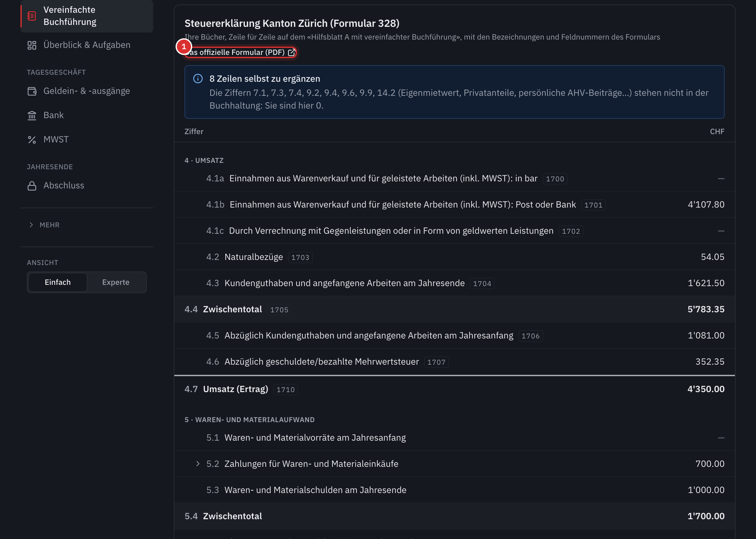This screenshot has height=539, width=756.
Task: Click field number badge 1701
Action: (x=593, y=205)
